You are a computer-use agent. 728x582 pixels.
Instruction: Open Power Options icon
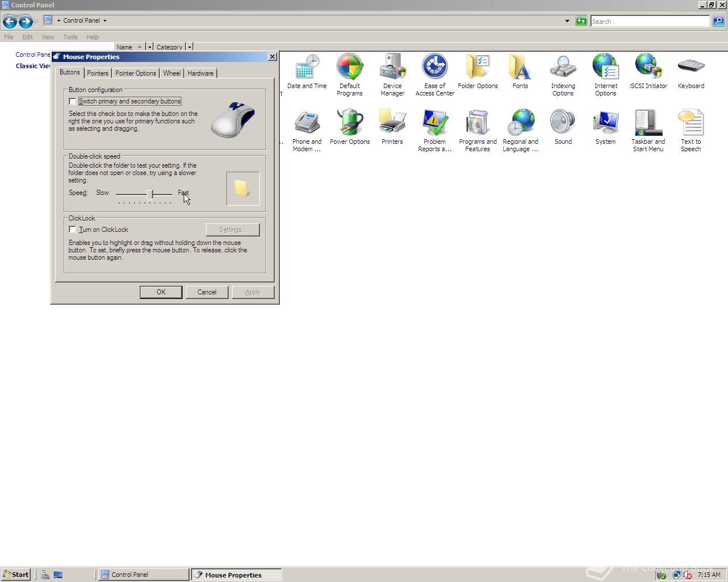[350, 127]
